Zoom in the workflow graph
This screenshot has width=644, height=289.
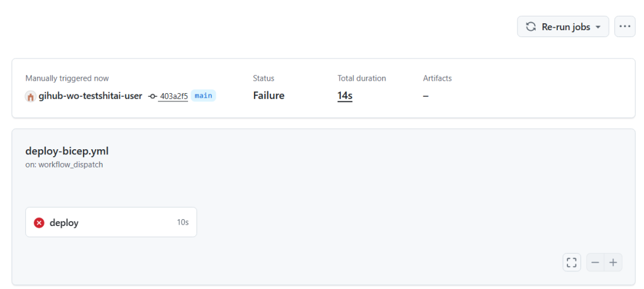(613, 263)
